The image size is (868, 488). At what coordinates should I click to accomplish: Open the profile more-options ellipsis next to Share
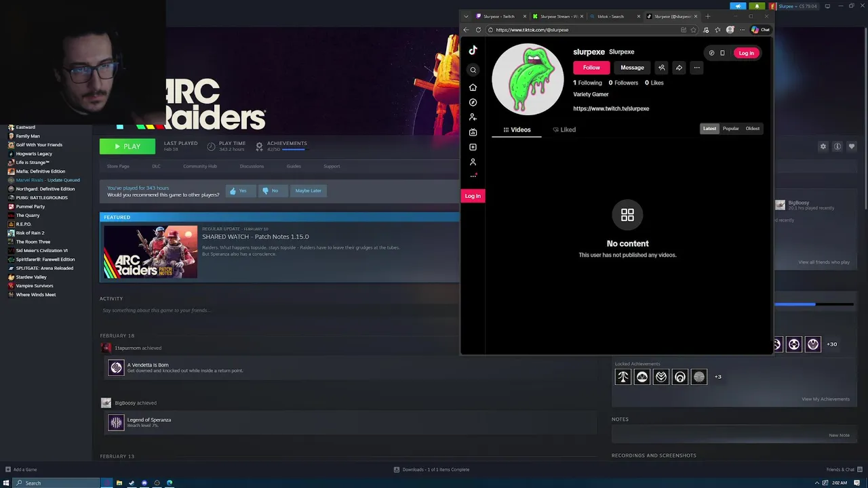696,68
